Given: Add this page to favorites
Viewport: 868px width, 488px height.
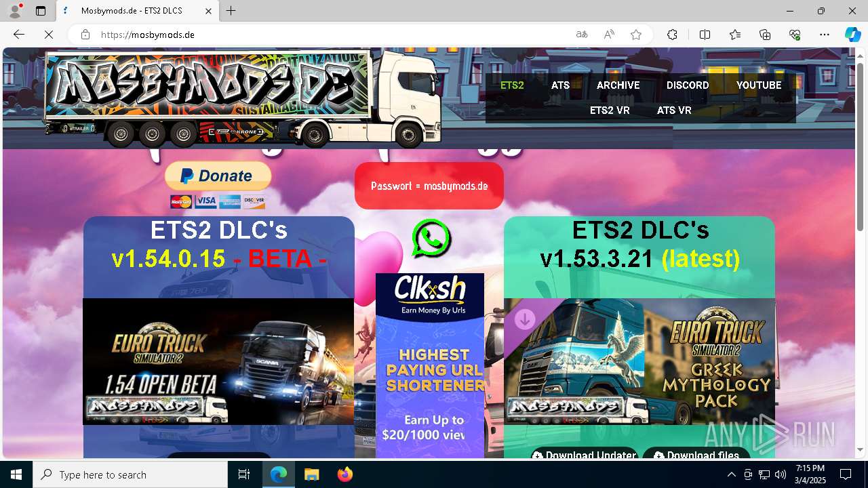Looking at the screenshot, I should [x=636, y=35].
